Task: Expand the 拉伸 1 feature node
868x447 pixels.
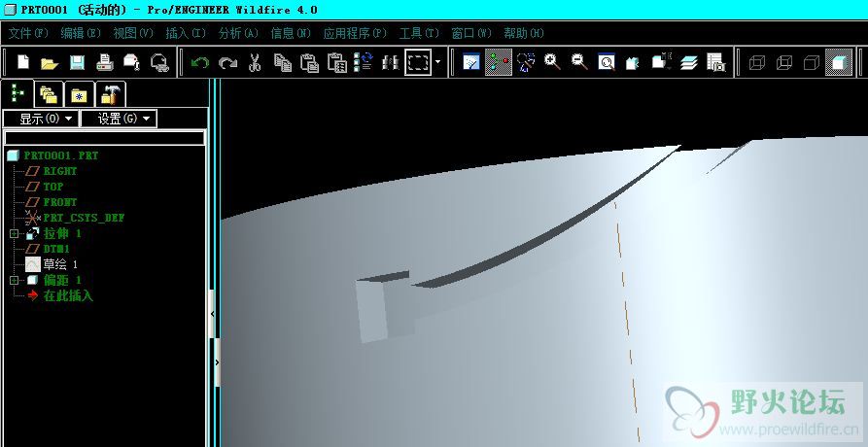Action: pyautogui.click(x=15, y=233)
